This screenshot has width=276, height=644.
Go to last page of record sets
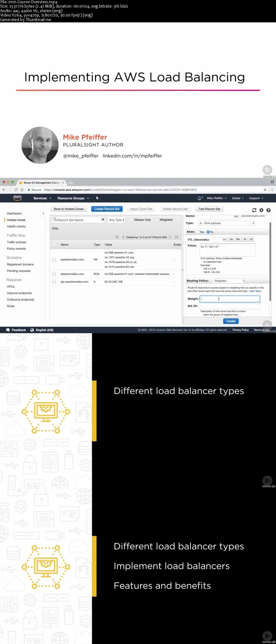pyautogui.click(x=176, y=237)
